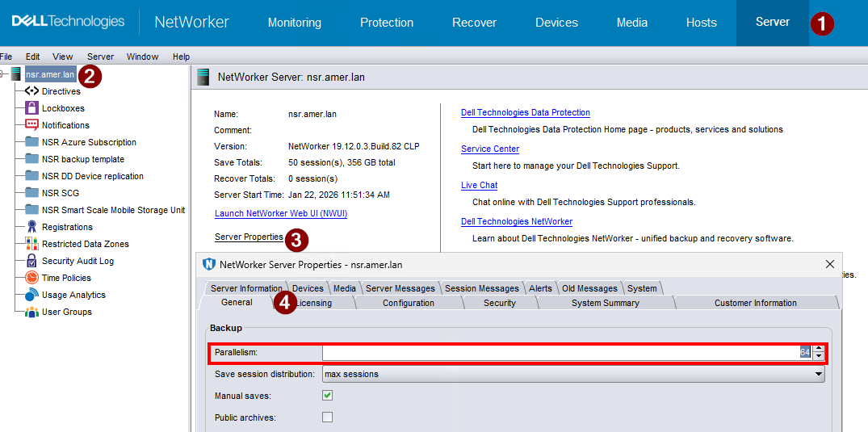Open the Service Center link

[x=490, y=149]
